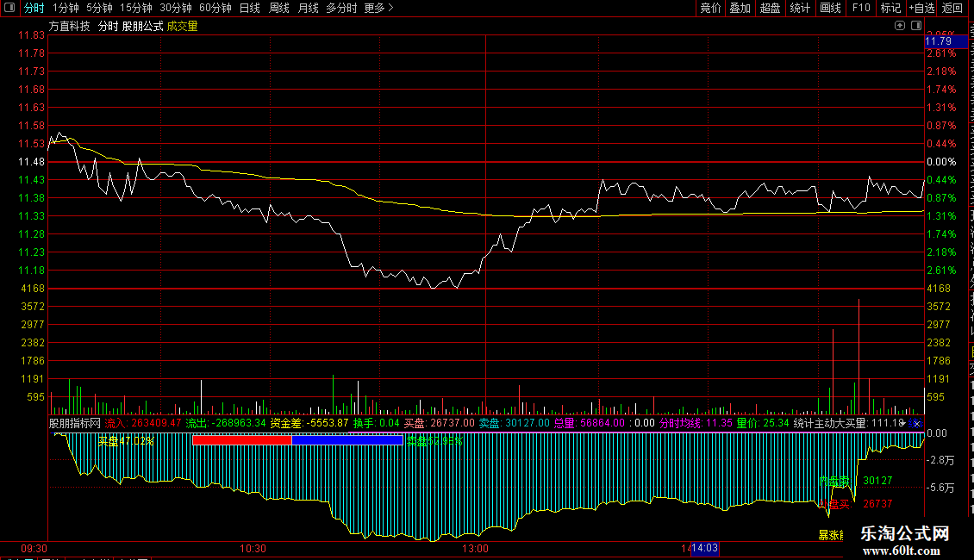974x560 pixels.
Task: Open the 日线 daily chart
Action: click(x=250, y=8)
